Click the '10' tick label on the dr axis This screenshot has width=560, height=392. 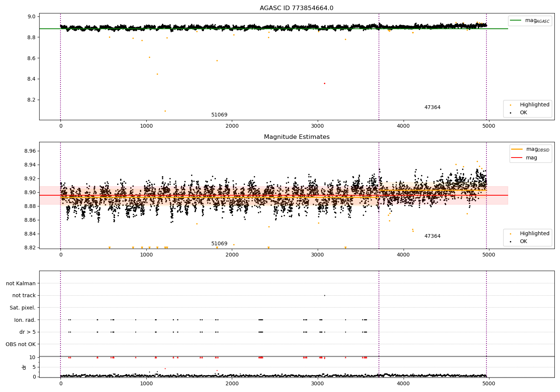coord(32,358)
